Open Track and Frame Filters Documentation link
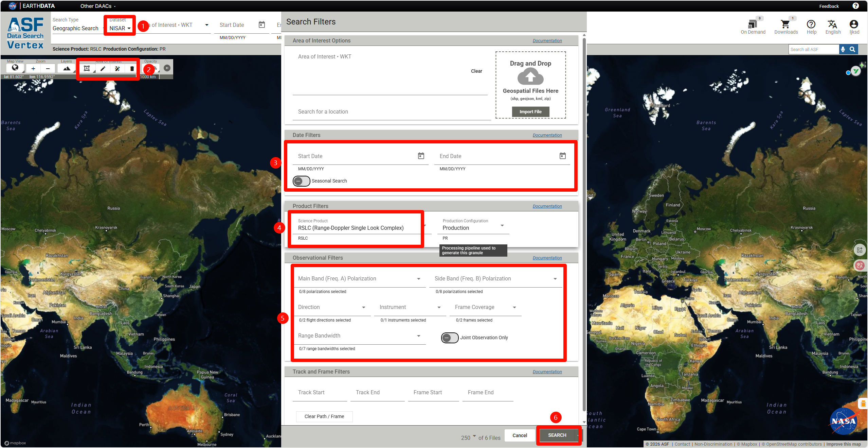The width and height of the screenshot is (868, 448). coord(547,372)
